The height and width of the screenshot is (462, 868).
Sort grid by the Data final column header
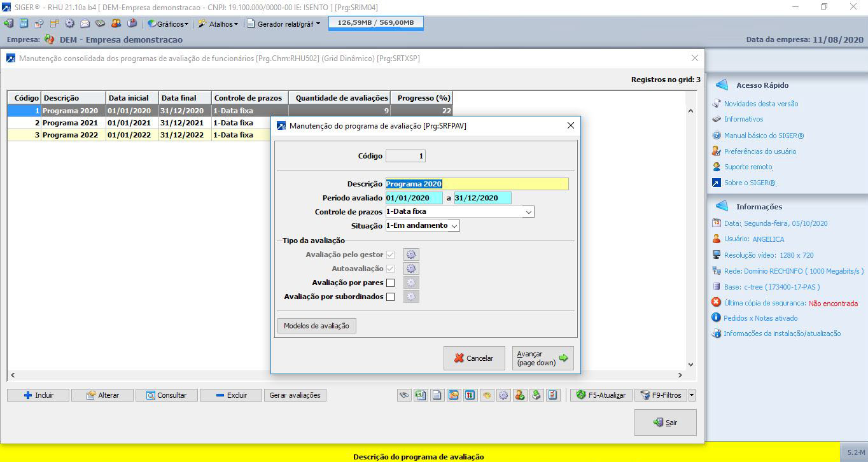coord(185,98)
